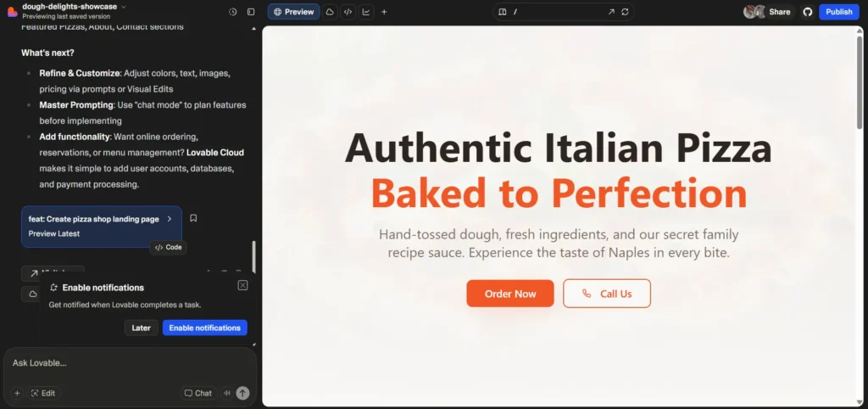
Task: Activate the Edit visual mode button
Action: tap(43, 393)
